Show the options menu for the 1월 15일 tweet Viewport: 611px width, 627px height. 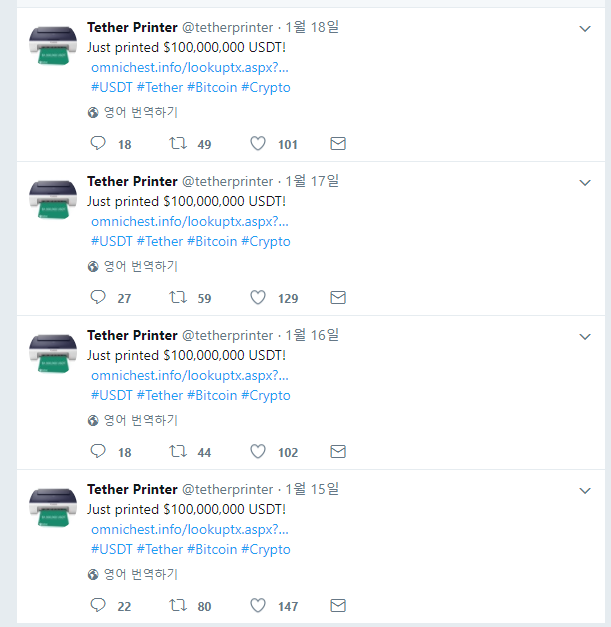click(585, 491)
